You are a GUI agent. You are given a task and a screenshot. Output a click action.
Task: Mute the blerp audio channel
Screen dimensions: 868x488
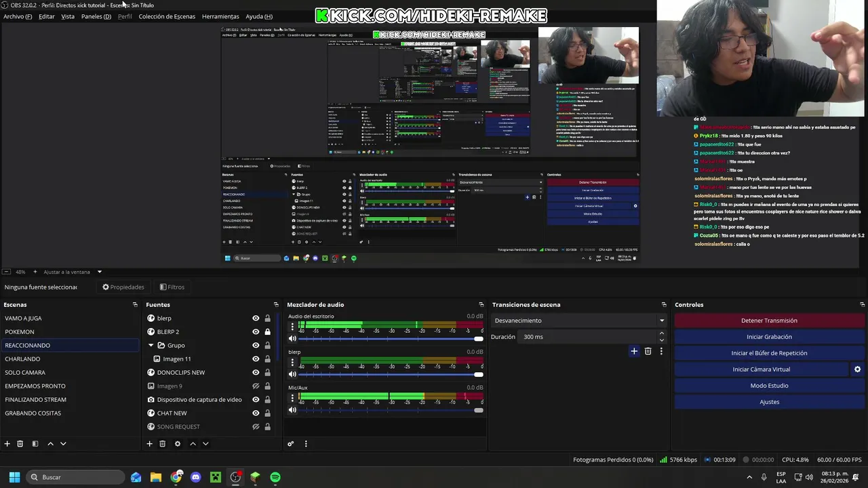tap(292, 374)
